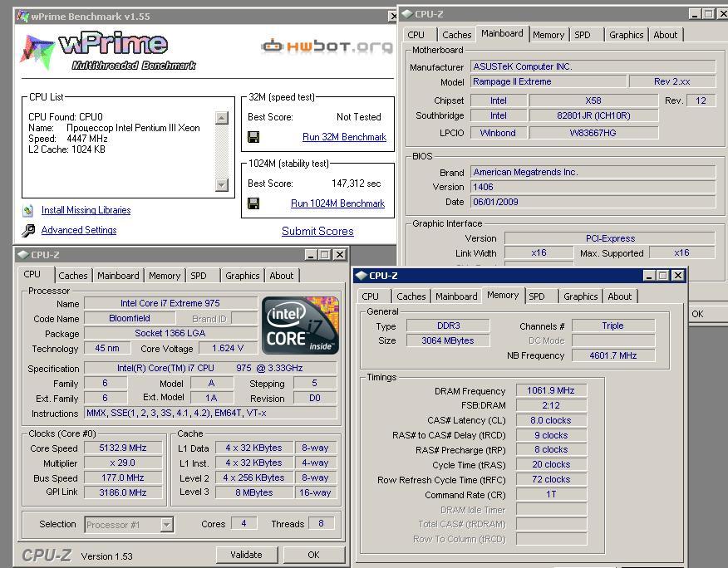Click the wPrime title bar app icon

click(x=22, y=17)
